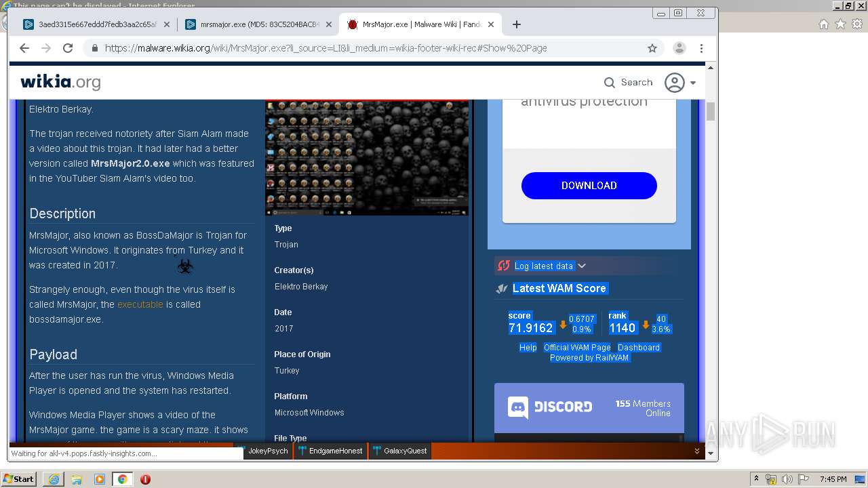This screenshot has height=488, width=868.
Task: Click the Log latest data refresh icon
Action: click(503, 266)
